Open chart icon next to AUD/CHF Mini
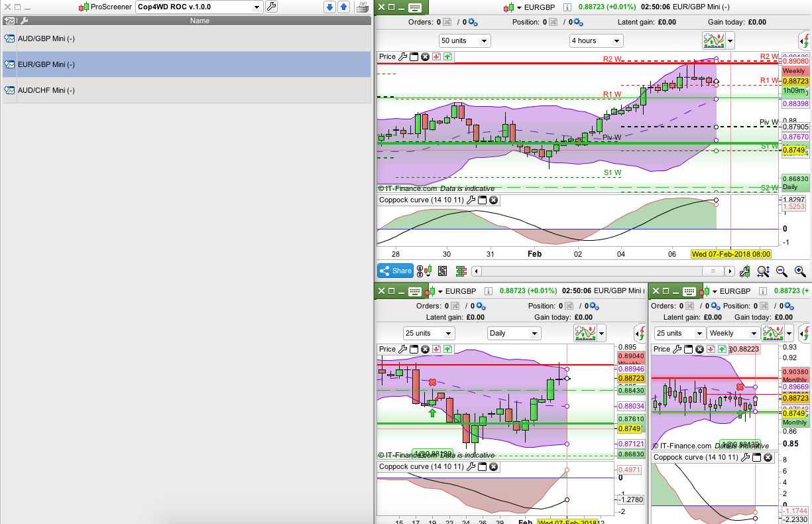This screenshot has height=524, width=812. click(10, 90)
